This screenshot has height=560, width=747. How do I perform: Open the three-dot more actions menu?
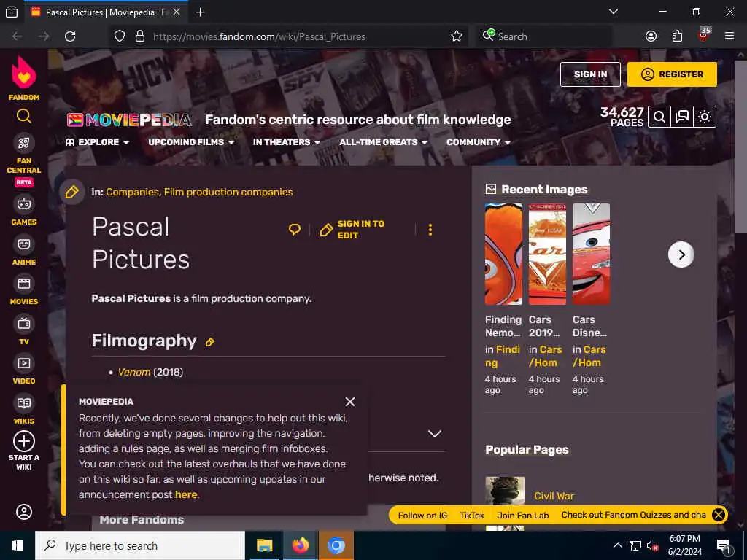tap(430, 230)
